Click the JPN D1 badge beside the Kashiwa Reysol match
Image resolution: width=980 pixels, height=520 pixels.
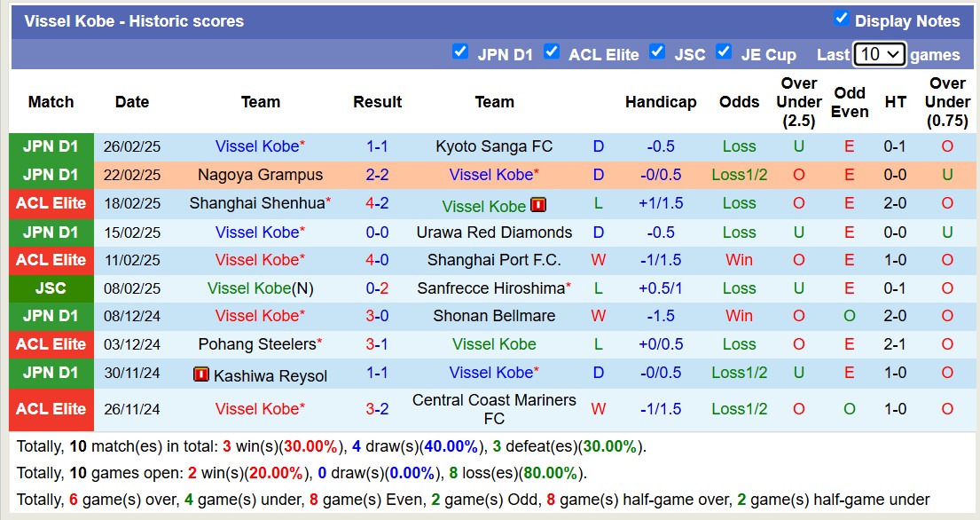51,374
